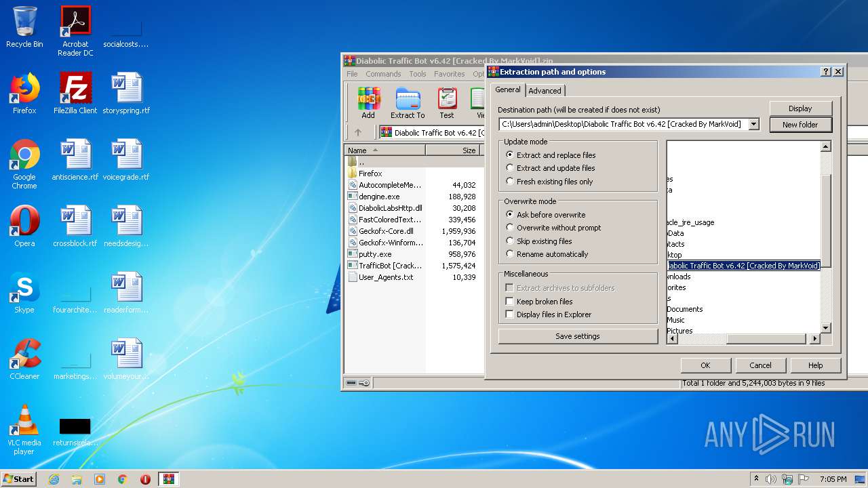The image size is (868, 488).
Task: Select the Firefox folder in archive list
Action: pos(370,174)
